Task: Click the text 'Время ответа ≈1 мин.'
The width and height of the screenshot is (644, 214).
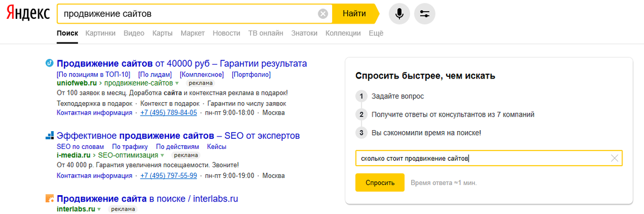Action: (x=443, y=183)
